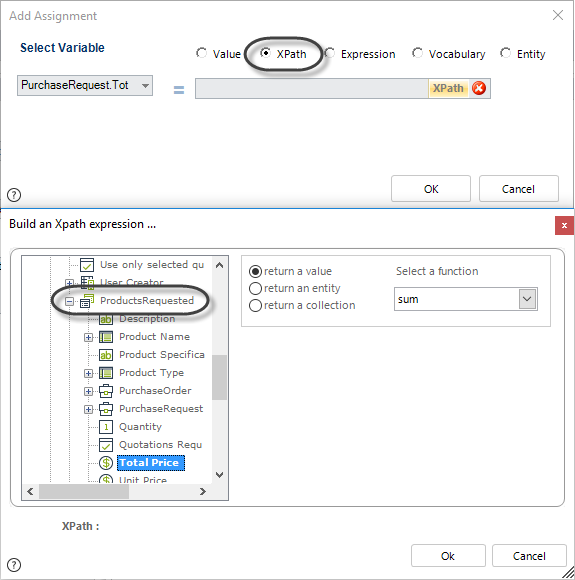The image size is (575, 580).
Task: Click the Quantity number attribute icon
Action: pyautogui.click(x=106, y=427)
